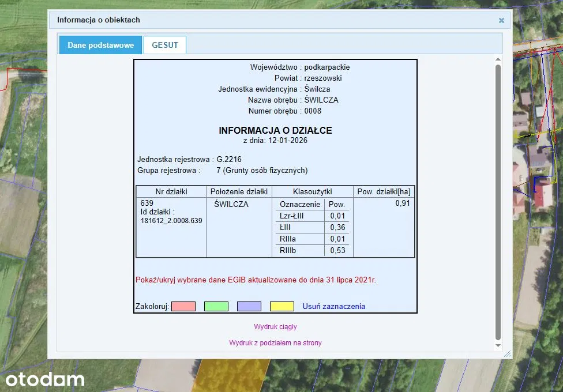Image resolution: width=563 pixels, height=392 pixels.
Task: Click the scrollbar down arrow
Action: (x=498, y=345)
